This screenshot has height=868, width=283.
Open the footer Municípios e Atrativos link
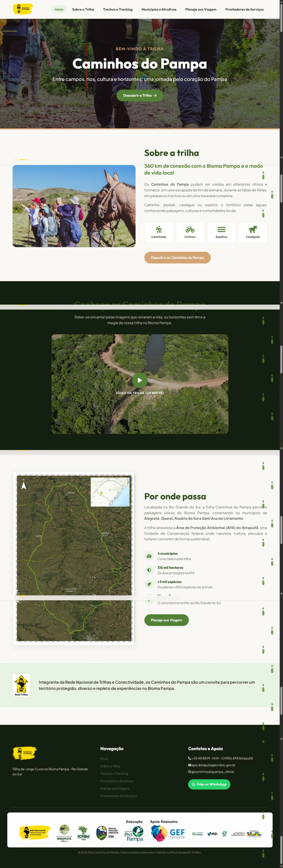click(x=117, y=781)
